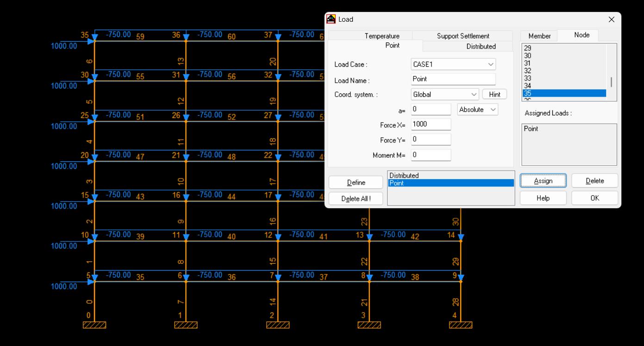Screen dimensions: 644x346
Task: Click the Delete All! button
Action: (356, 198)
